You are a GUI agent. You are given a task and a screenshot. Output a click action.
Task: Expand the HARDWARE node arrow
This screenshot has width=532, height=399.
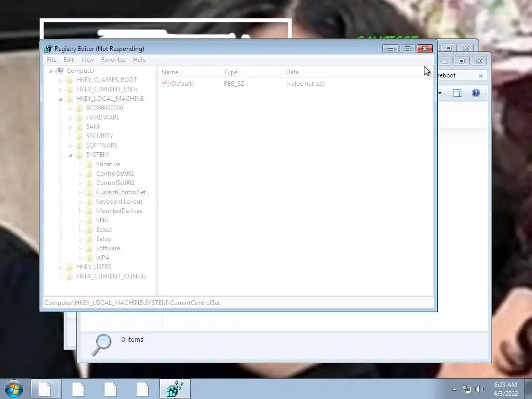(x=70, y=118)
